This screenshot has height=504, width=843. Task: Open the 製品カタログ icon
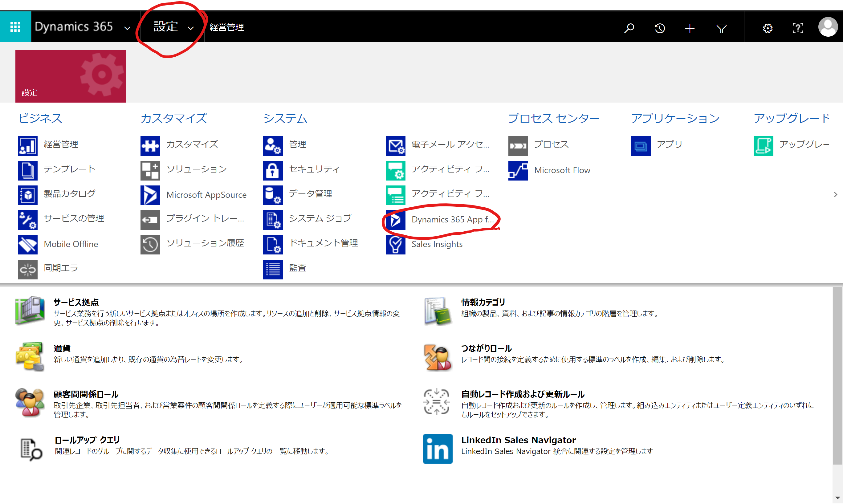tap(27, 195)
